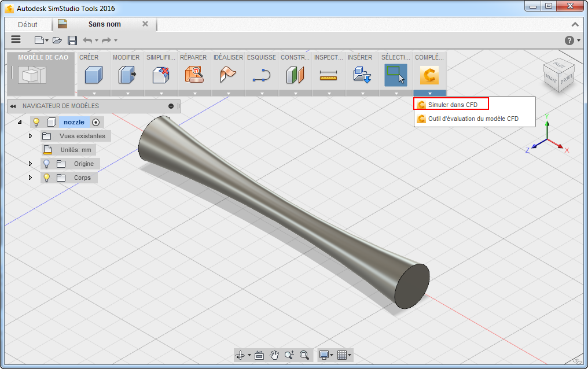Open the New file dropdown arrow

[47, 40]
